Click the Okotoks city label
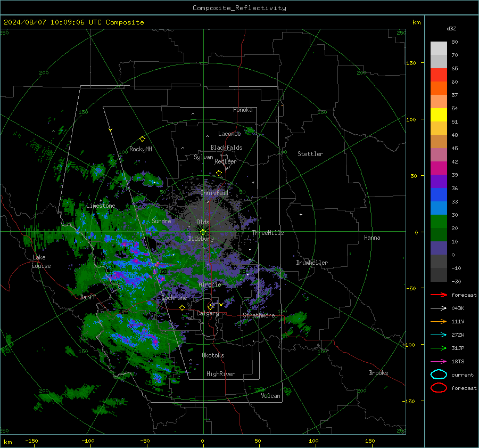479x448 pixels. tap(213, 355)
